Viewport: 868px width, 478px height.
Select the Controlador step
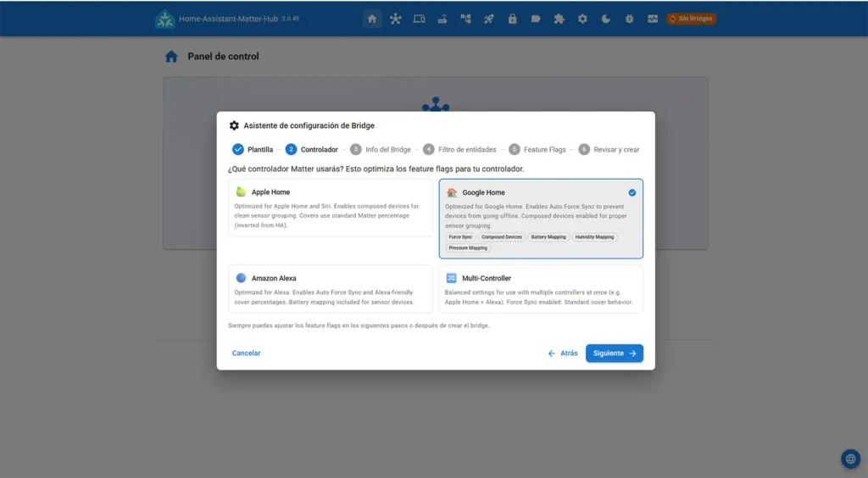coord(312,149)
